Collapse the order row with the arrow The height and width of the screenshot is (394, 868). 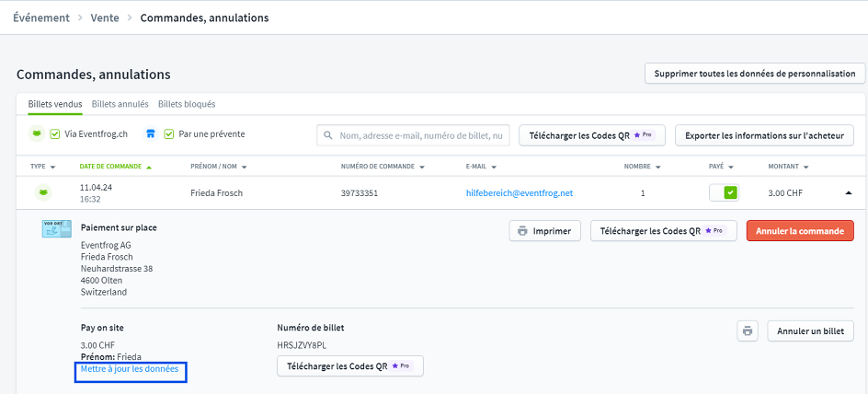coord(848,193)
